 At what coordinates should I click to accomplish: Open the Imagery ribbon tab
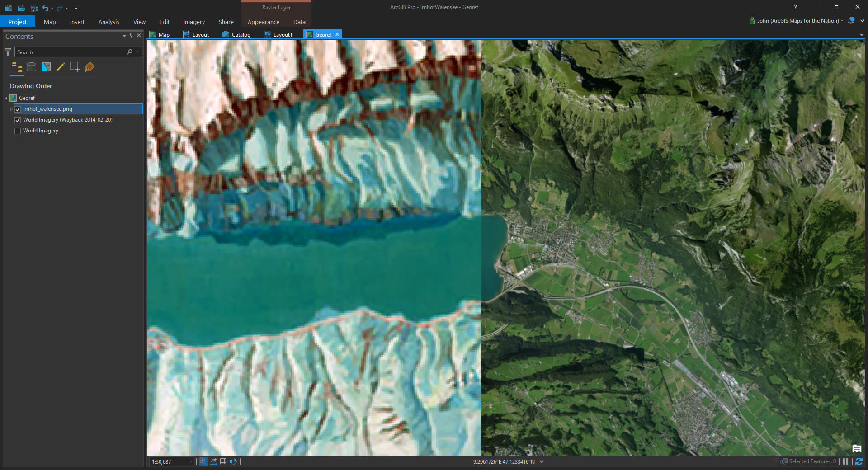click(194, 22)
